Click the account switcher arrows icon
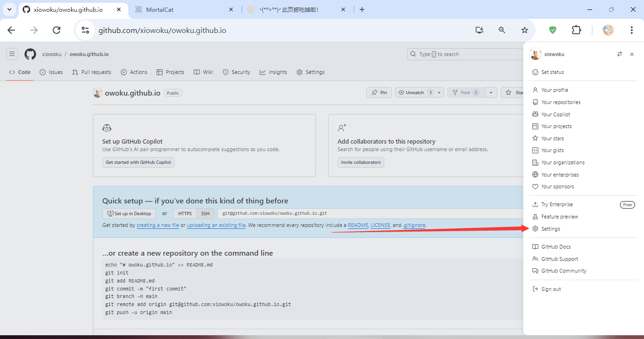The height and width of the screenshot is (339, 644). point(619,54)
